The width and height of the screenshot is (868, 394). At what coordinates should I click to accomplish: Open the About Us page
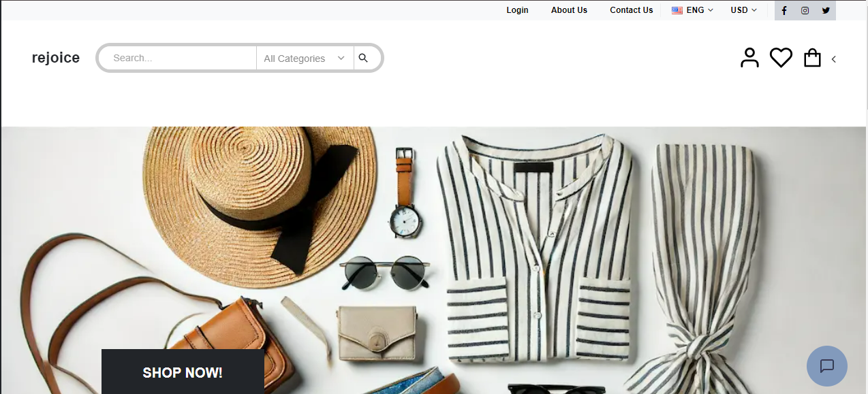coord(569,10)
